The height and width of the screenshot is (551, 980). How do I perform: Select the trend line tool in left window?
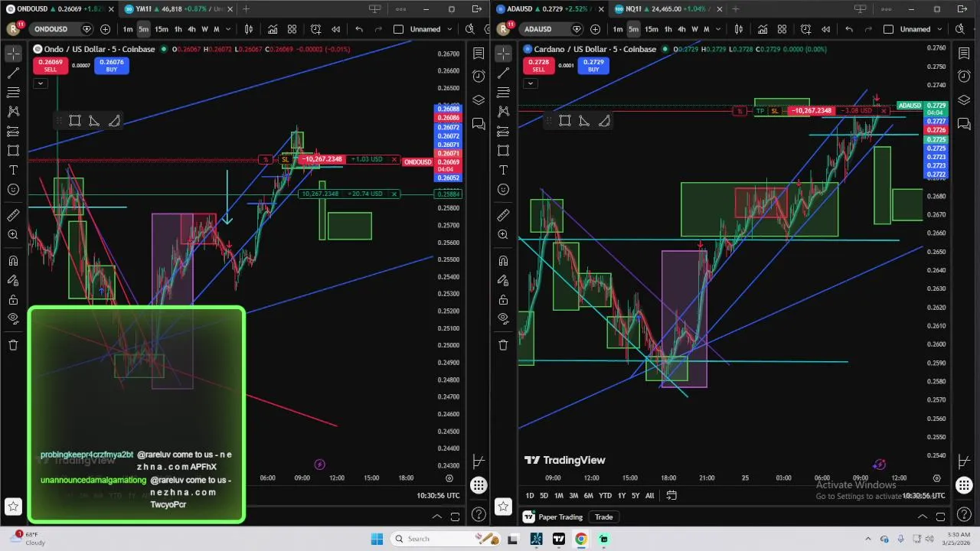click(13, 73)
